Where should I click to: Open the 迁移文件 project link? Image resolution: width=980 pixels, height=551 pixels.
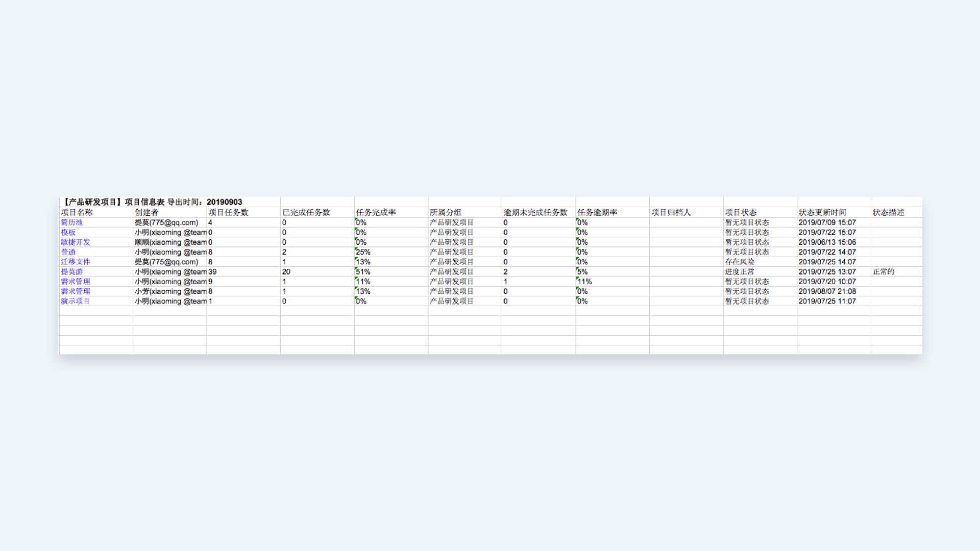(x=75, y=262)
